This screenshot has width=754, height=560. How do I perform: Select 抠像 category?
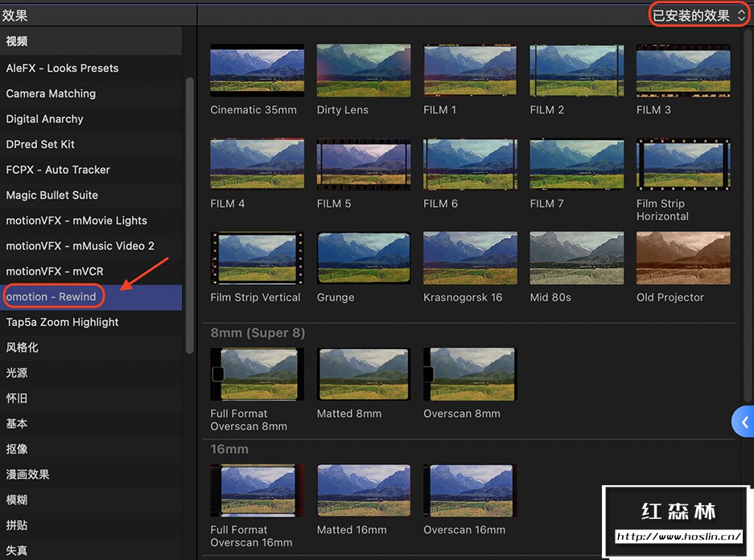[91, 450]
